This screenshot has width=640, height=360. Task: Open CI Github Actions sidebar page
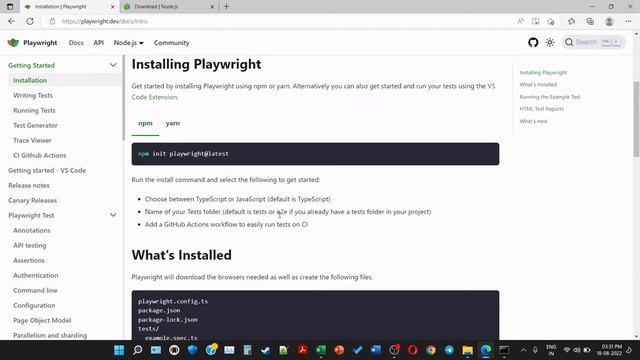point(40,155)
